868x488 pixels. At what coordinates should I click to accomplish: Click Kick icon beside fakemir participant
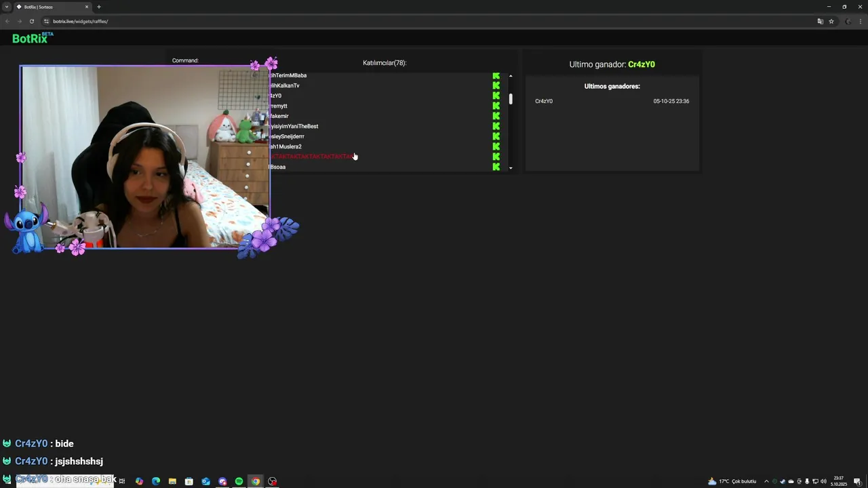(x=496, y=116)
